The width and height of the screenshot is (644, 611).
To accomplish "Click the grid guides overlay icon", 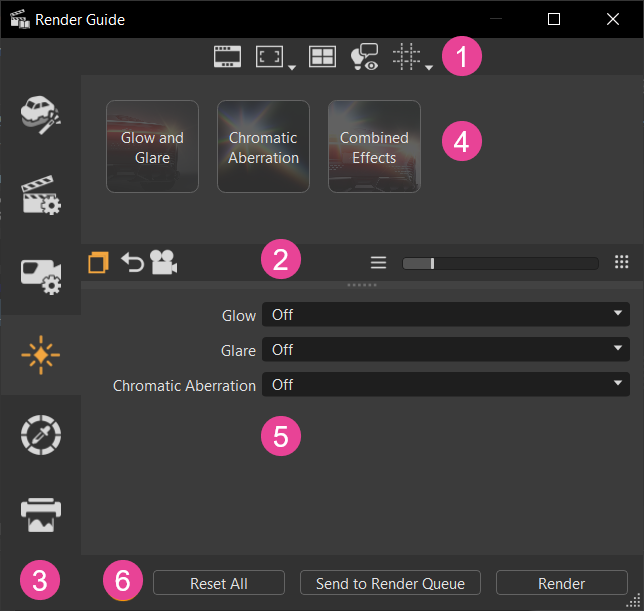I will point(406,57).
